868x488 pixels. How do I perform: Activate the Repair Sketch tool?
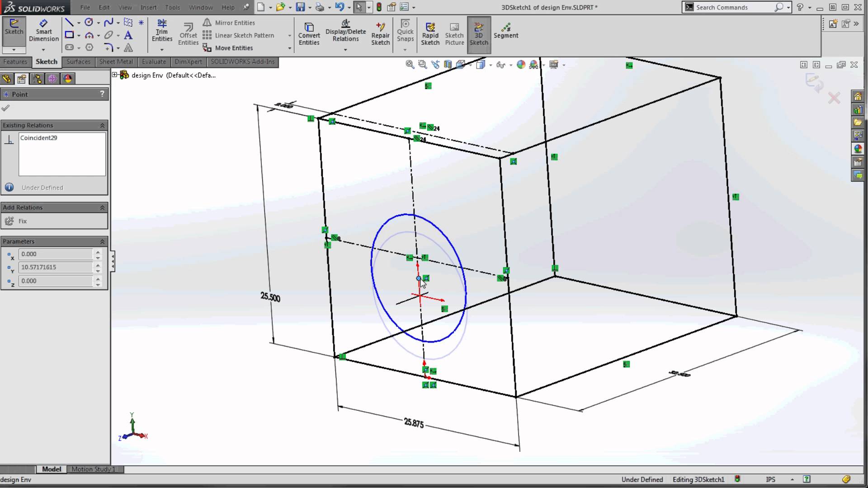380,34
